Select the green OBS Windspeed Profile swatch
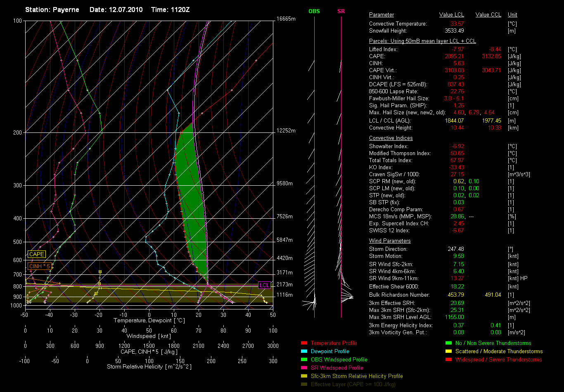 304,360
